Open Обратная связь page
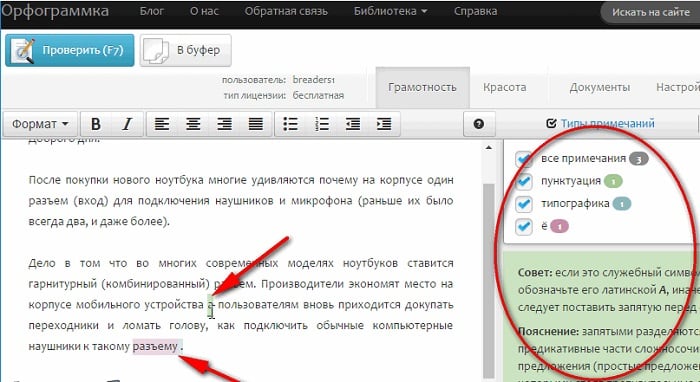Viewport: 700px width, 382px height. click(x=286, y=11)
